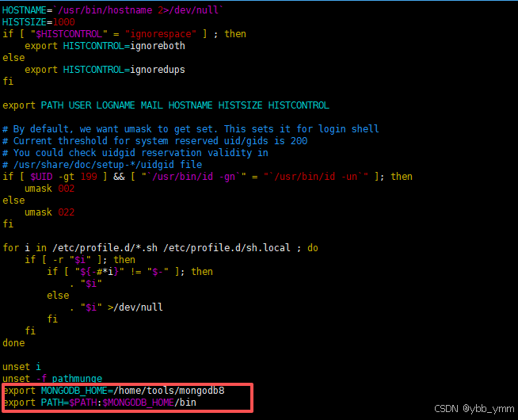Click the comment 'You could check uidgid reservation'

coord(135,153)
